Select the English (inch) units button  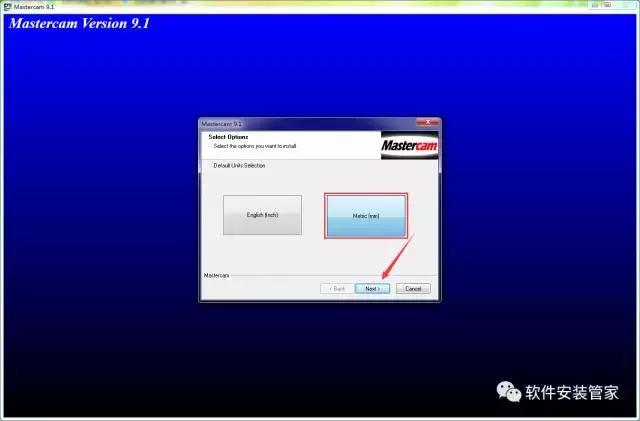(x=262, y=215)
